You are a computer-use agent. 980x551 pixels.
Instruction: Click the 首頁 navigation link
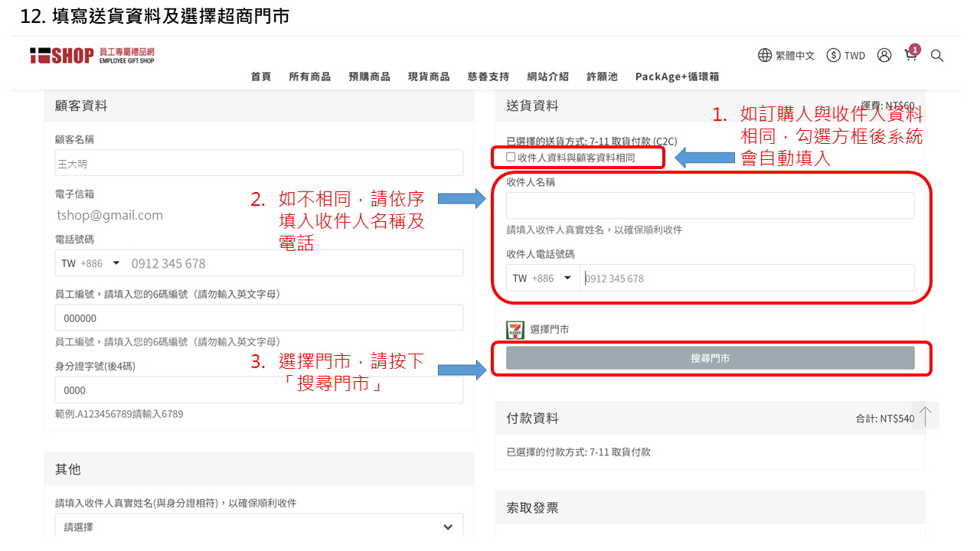[261, 77]
